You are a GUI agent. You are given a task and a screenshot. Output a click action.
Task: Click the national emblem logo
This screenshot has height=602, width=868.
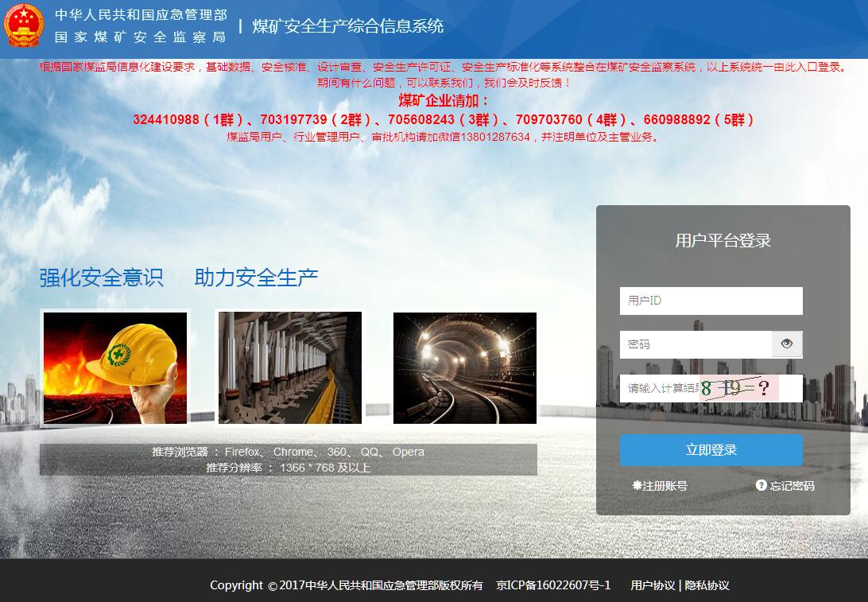point(24,25)
